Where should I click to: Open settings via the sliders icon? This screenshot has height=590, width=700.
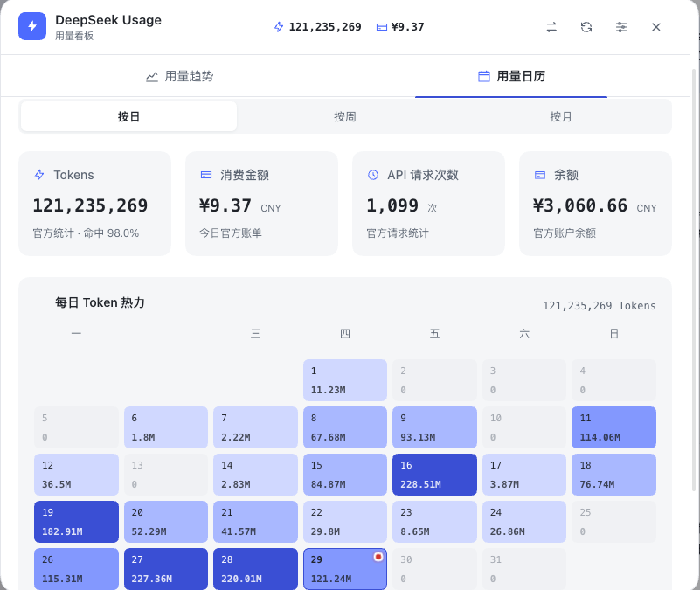point(621,27)
